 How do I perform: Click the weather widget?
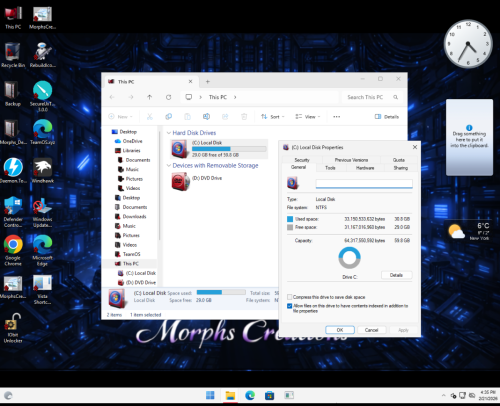pyautogui.click(x=470, y=231)
